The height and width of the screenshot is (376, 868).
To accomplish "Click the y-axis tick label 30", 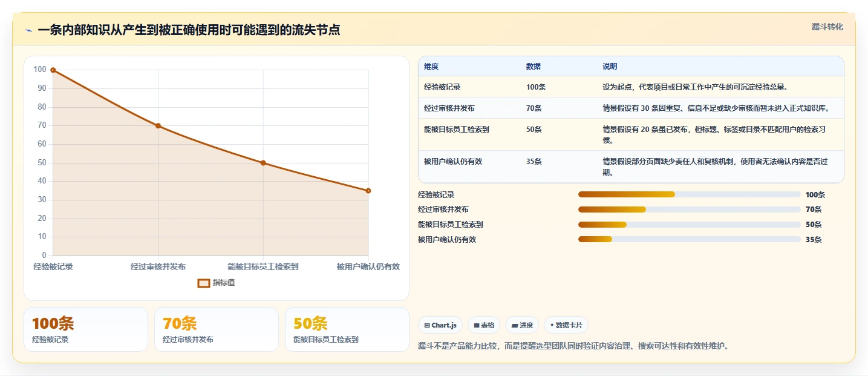I will (x=42, y=200).
